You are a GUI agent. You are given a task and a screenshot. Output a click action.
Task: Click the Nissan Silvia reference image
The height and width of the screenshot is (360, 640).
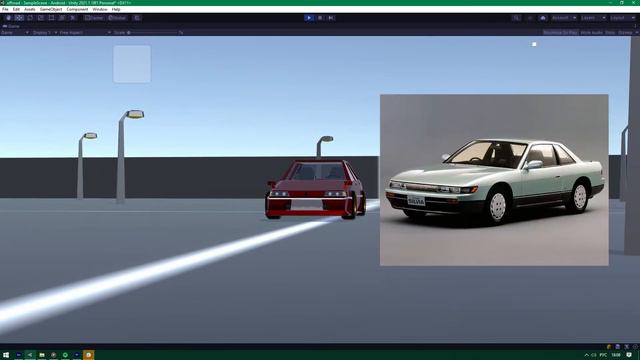point(494,180)
